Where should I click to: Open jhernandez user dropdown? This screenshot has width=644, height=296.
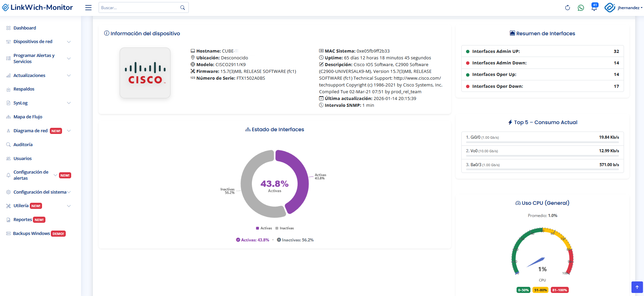click(629, 8)
